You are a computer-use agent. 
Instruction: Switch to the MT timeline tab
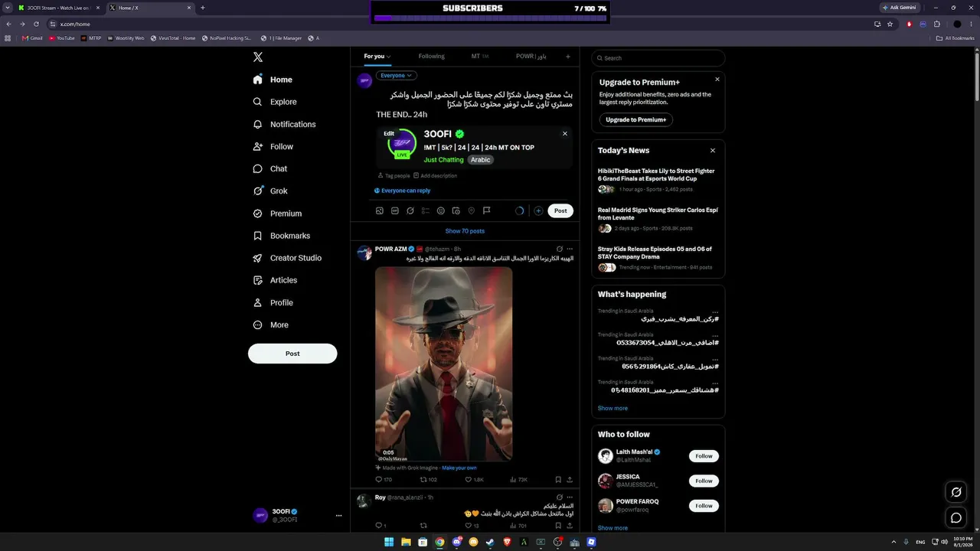coord(480,56)
